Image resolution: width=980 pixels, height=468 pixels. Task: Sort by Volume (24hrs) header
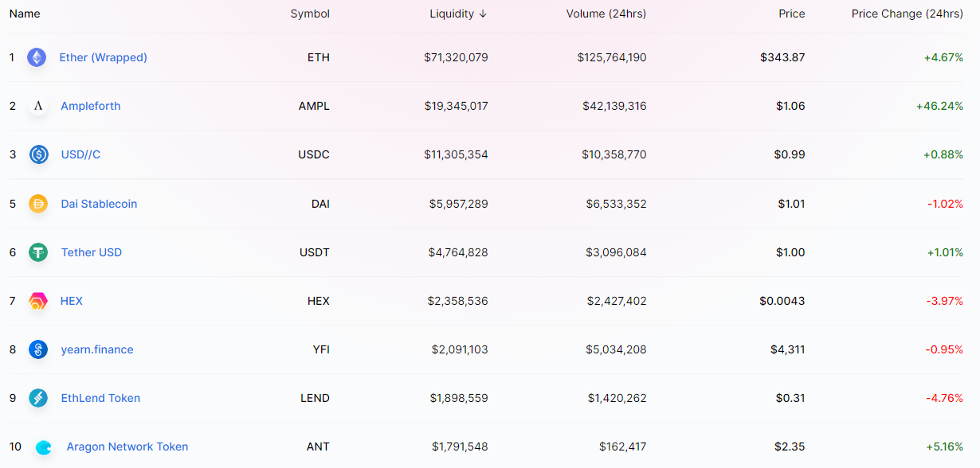coord(606,14)
